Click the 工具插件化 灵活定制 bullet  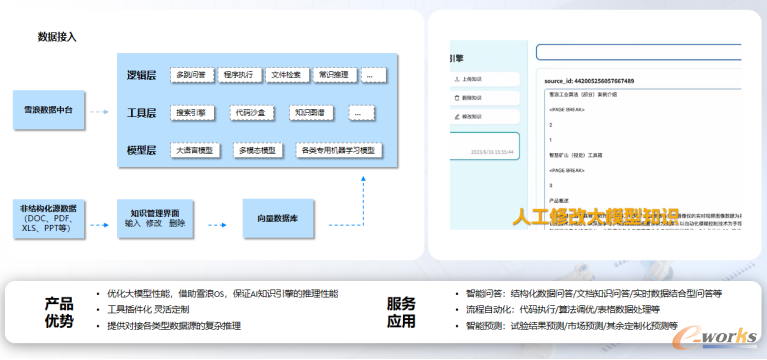click(148, 310)
